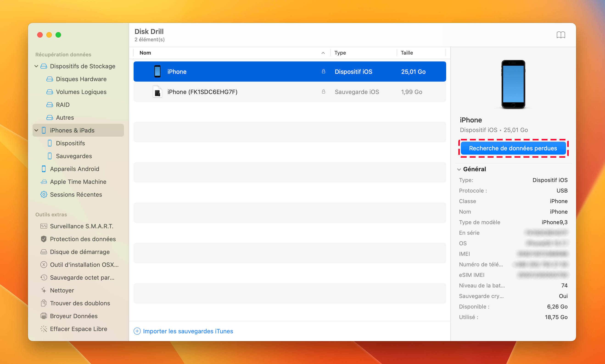Click the lock icon in backup row
605x364 pixels.
323,92
